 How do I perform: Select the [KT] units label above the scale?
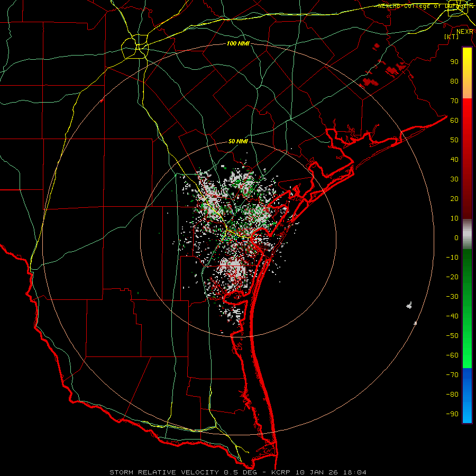[x=452, y=36]
